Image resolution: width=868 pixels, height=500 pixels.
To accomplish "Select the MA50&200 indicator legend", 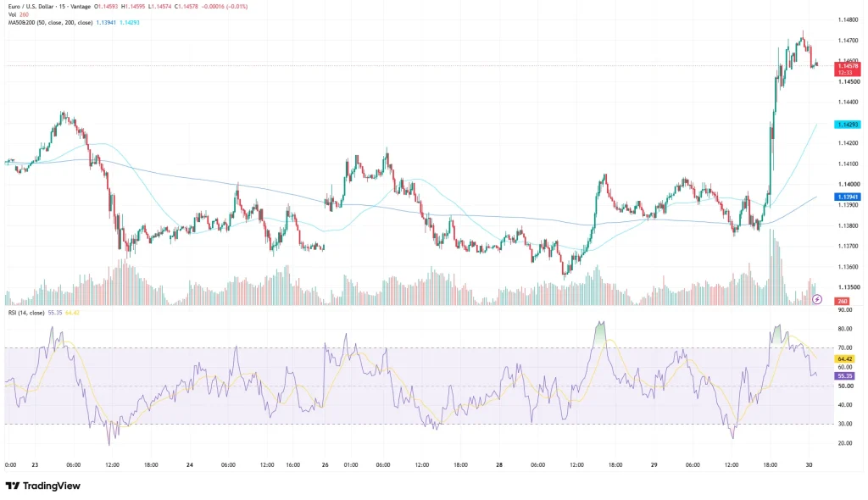I will (50, 23).
